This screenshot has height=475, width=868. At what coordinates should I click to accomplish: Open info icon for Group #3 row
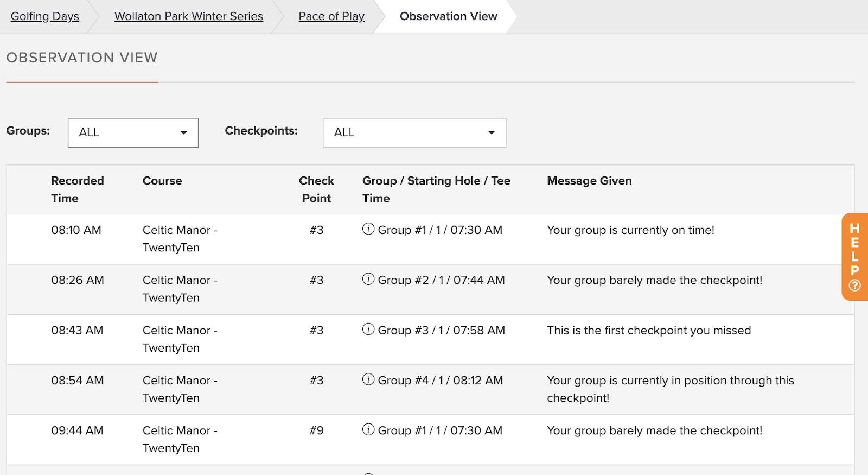coord(368,329)
